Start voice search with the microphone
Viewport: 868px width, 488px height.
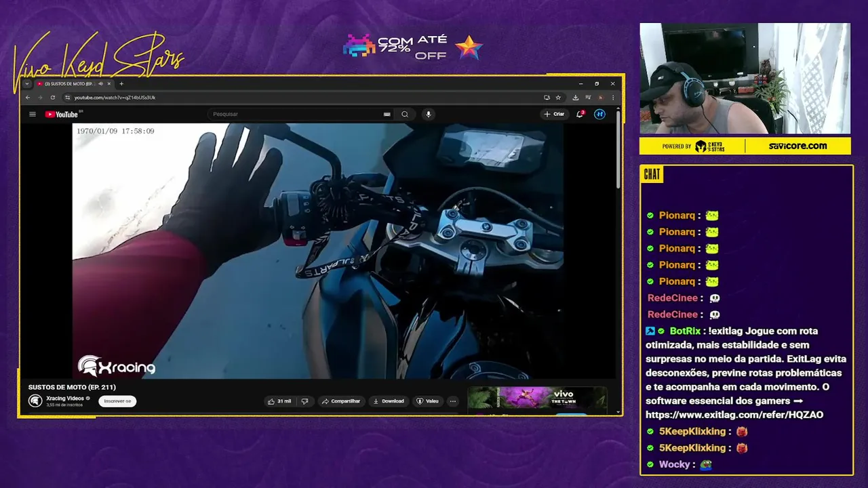coord(428,114)
